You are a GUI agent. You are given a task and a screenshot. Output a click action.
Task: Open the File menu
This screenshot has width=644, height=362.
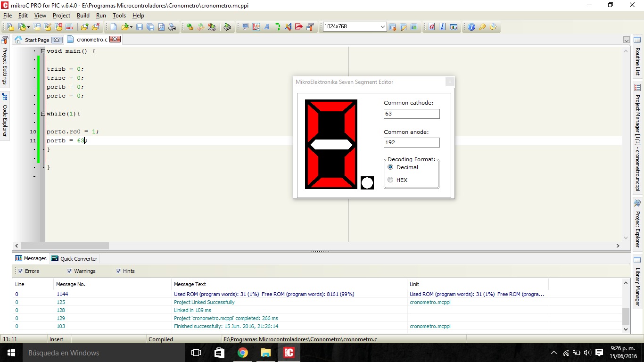(x=8, y=16)
